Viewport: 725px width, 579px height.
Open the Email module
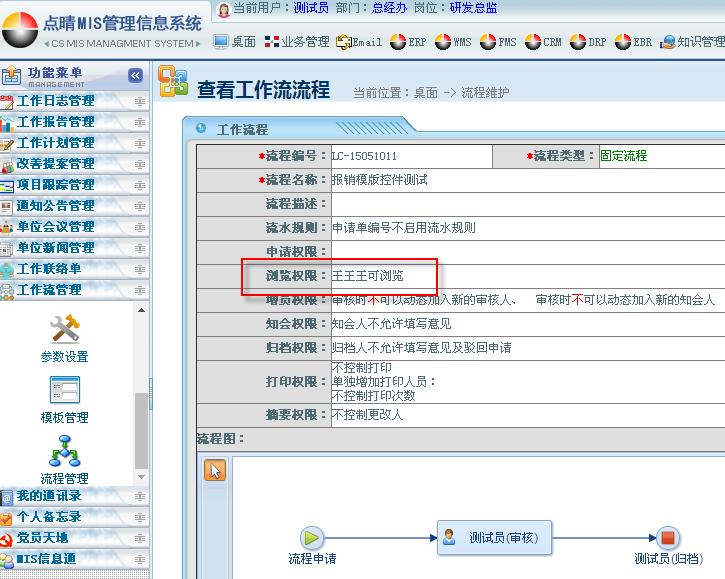click(359, 42)
